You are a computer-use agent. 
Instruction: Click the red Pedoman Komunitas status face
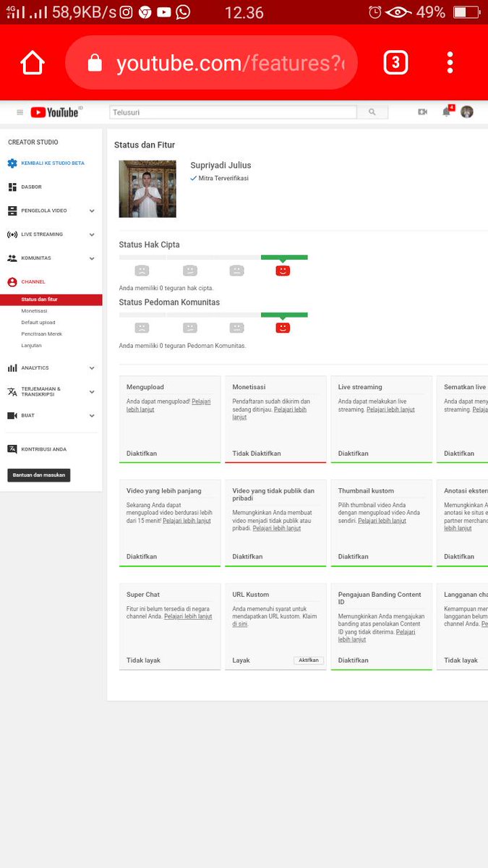coord(283,328)
